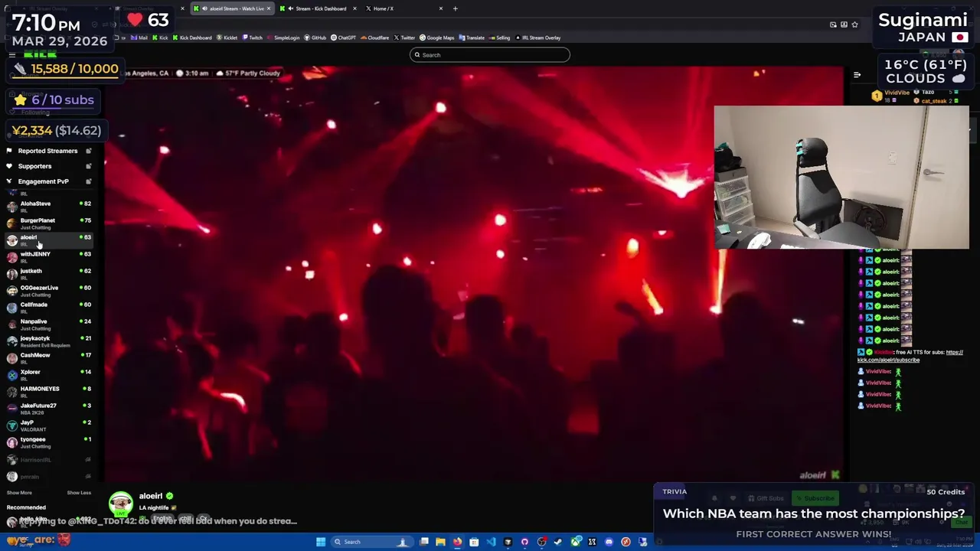Screen dimensions: 980x551
Task: Click the Kick search field
Action: click(490, 55)
